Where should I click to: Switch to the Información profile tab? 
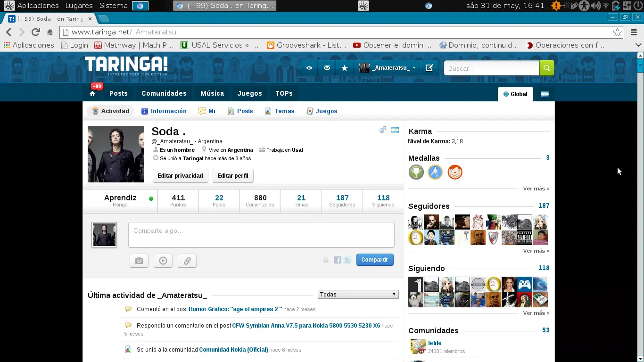coord(164,111)
